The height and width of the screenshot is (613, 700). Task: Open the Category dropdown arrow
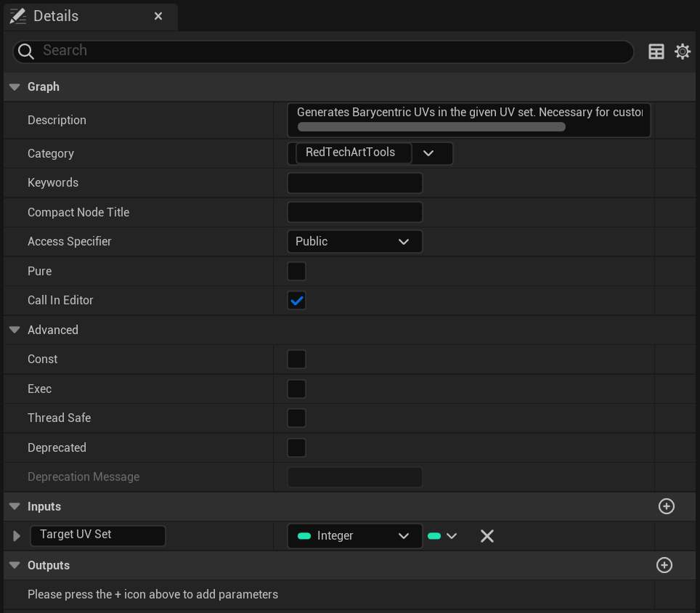click(x=428, y=153)
